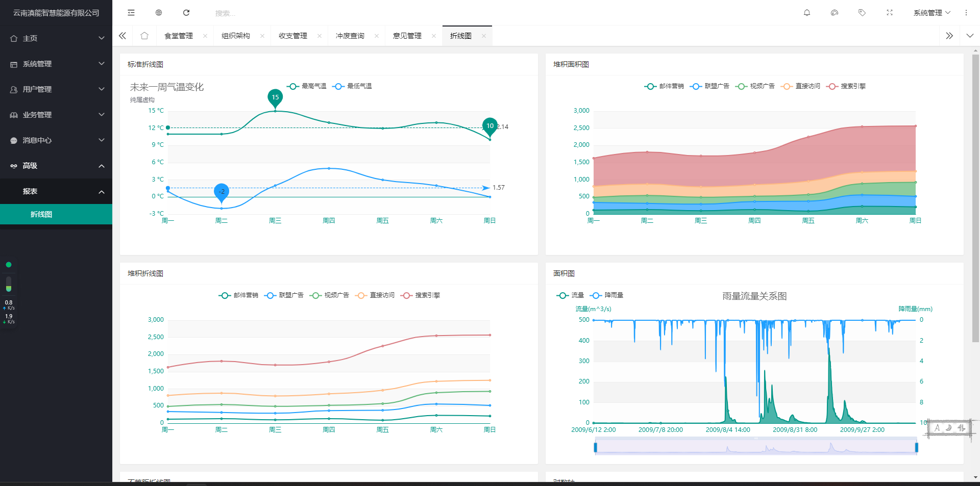Click the 雨量流量关系图 chart title
This screenshot has width=980, height=486.
[x=754, y=296]
